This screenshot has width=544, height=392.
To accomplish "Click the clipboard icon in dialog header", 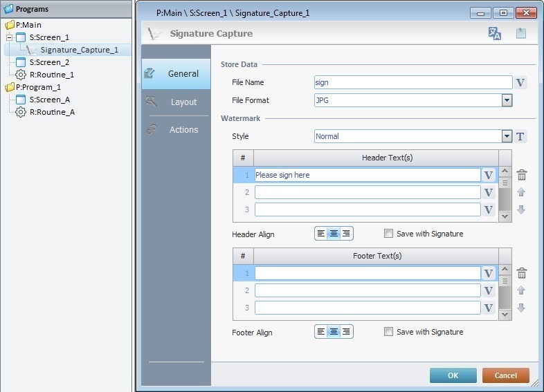I will pos(521,33).
